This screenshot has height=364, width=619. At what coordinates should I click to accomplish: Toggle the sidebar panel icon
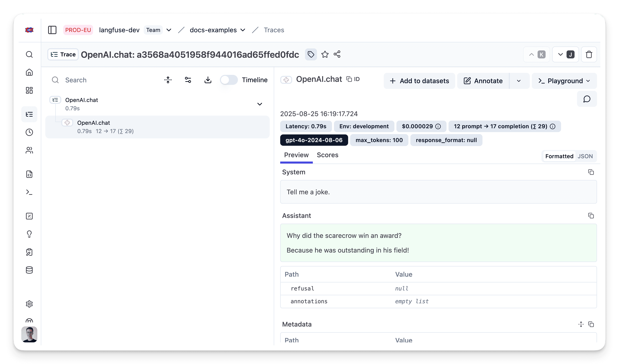pyautogui.click(x=52, y=30)
